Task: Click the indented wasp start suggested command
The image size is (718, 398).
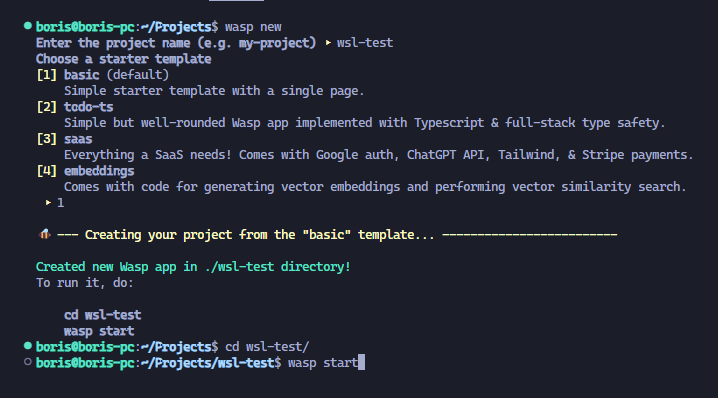Action: pos(99,331)
